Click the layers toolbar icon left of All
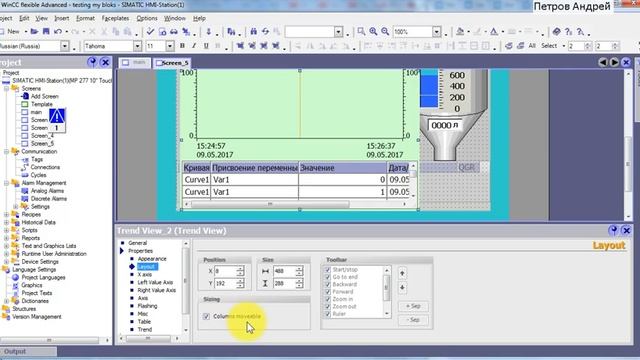640x360 pixels. click(520, 46)
